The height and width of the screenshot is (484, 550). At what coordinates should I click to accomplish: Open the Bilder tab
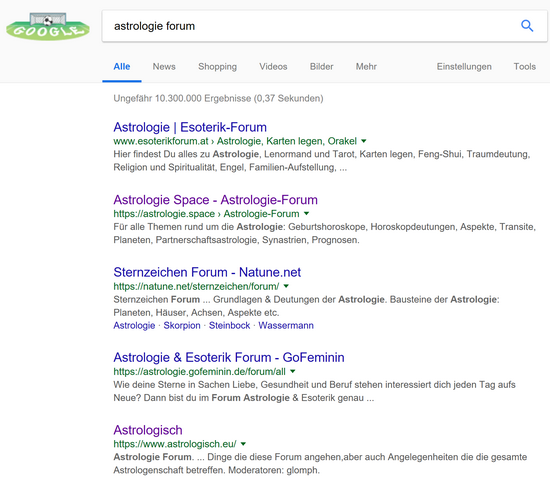point(321,66)
